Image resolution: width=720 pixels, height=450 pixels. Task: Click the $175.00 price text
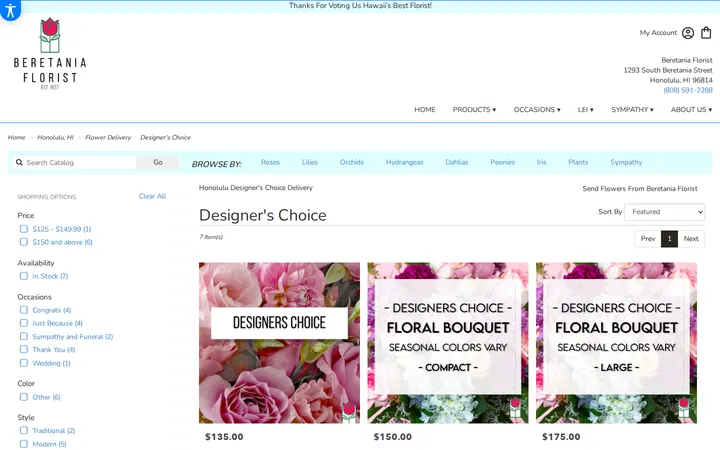pyautogui.click(x=561, y=437)
